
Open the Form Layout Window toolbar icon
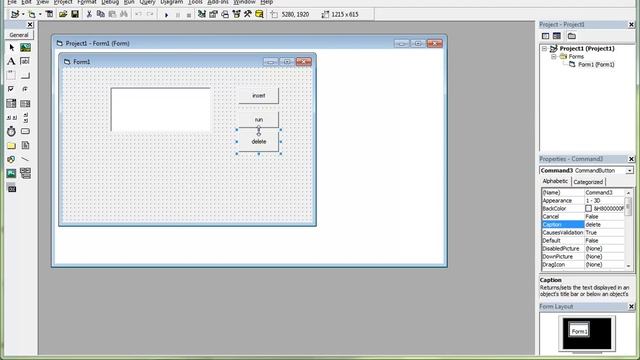(225, 14)
